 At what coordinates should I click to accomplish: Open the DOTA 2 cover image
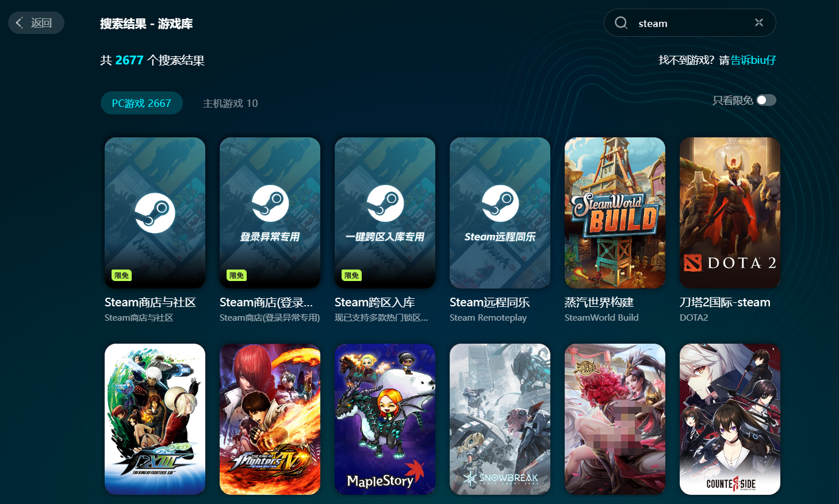(x=730, y=213)
